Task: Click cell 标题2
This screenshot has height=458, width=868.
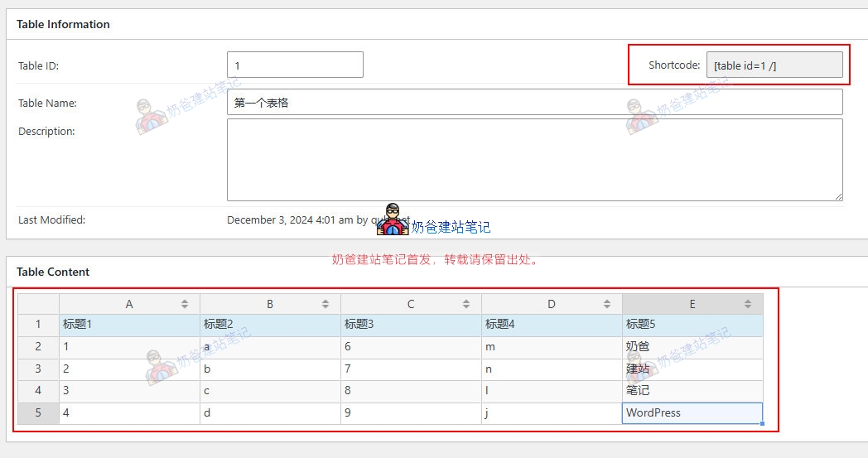Action: pyautogui.click(x=270, y=325)
